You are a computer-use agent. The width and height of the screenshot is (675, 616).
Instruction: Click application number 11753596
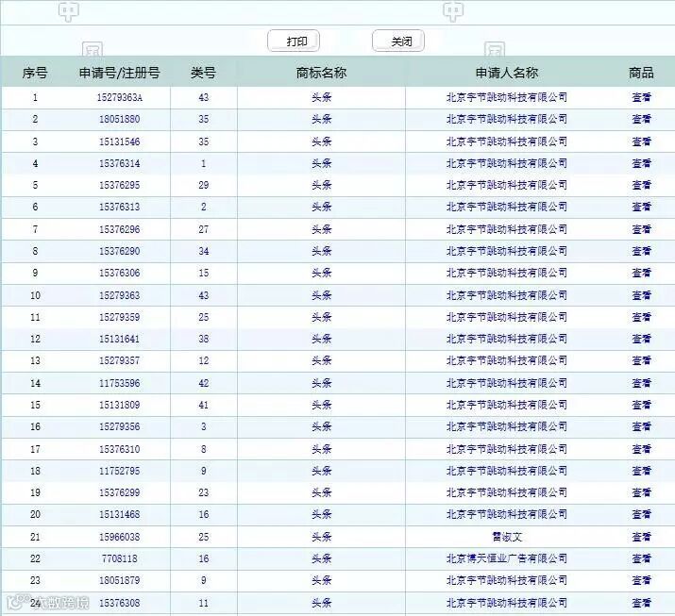120,383
